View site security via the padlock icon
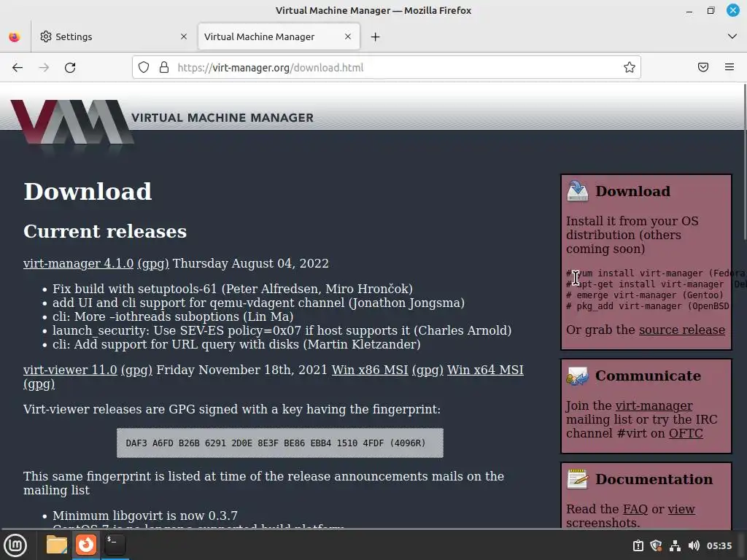 [164, 68]
